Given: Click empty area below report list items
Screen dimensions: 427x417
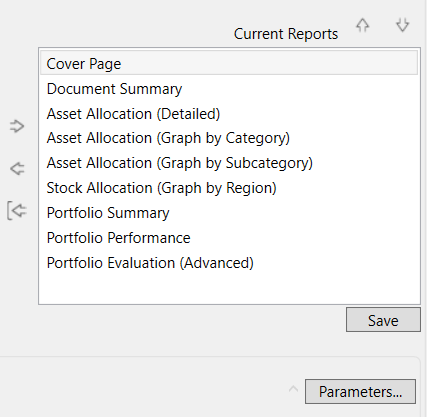Looking at the screenshot, I should click(x=229, y=289).
